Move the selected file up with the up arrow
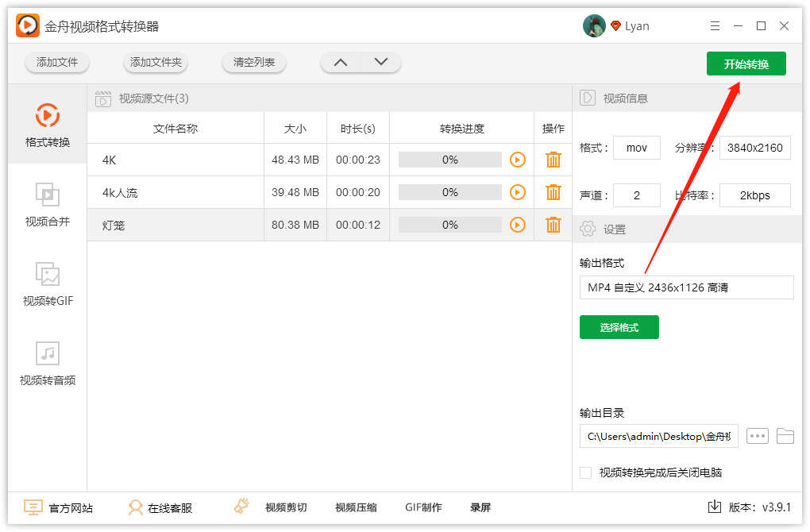Image resolution: width=810 pixels, height=532 pixels. [341, 63]
